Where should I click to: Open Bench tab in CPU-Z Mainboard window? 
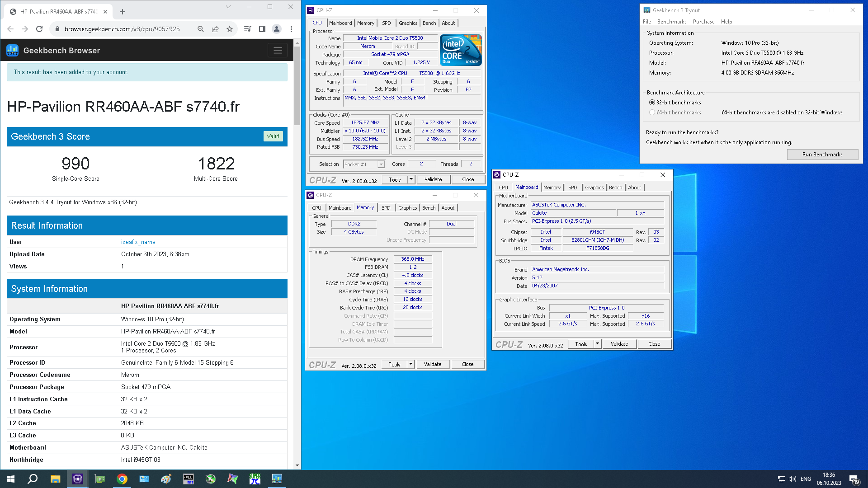[x=615, y=188]
